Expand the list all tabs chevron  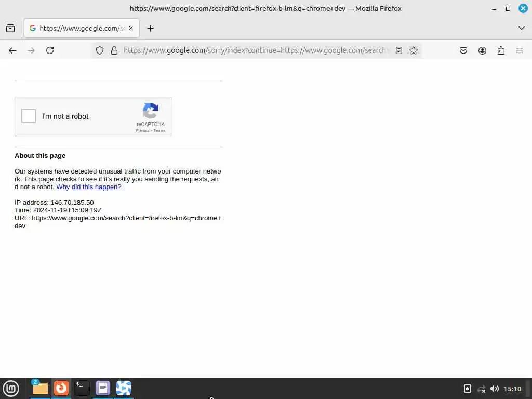click(x=522, y=28)
